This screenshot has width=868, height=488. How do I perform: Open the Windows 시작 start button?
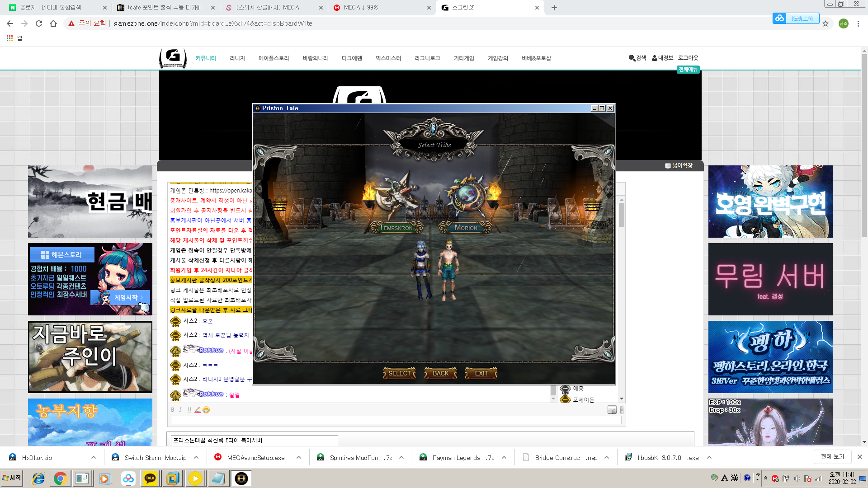tap(12, 478)
